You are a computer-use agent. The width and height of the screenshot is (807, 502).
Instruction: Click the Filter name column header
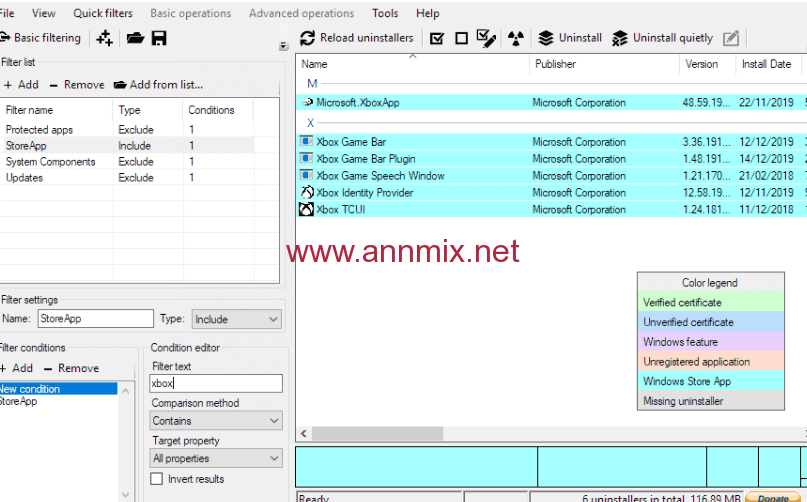coord(56,110)
